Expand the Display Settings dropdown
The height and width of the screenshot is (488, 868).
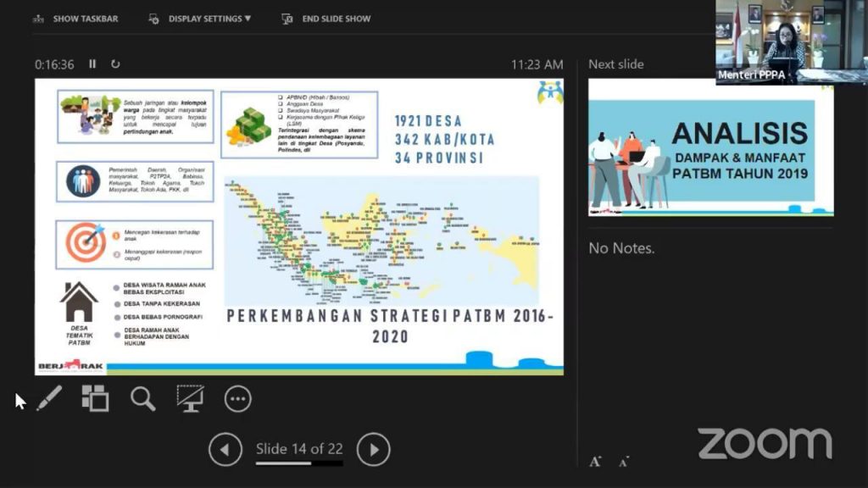click(x=200, y=19)
